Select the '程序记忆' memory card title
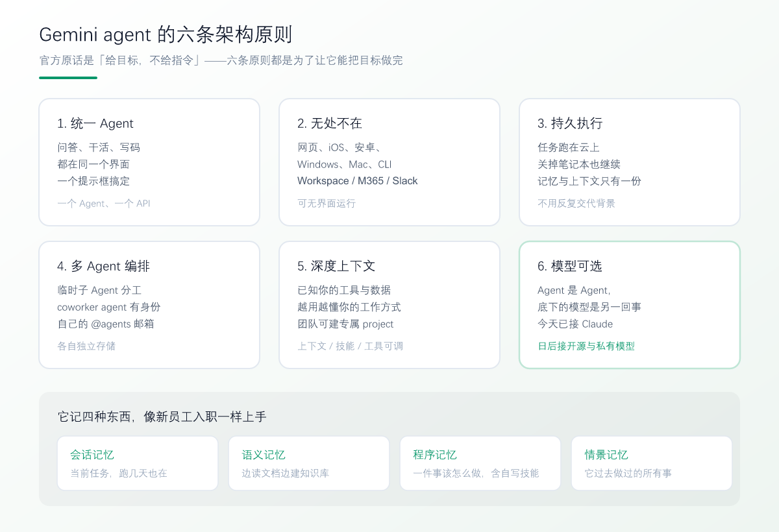 pyautogui.click(x=435, y=455)
